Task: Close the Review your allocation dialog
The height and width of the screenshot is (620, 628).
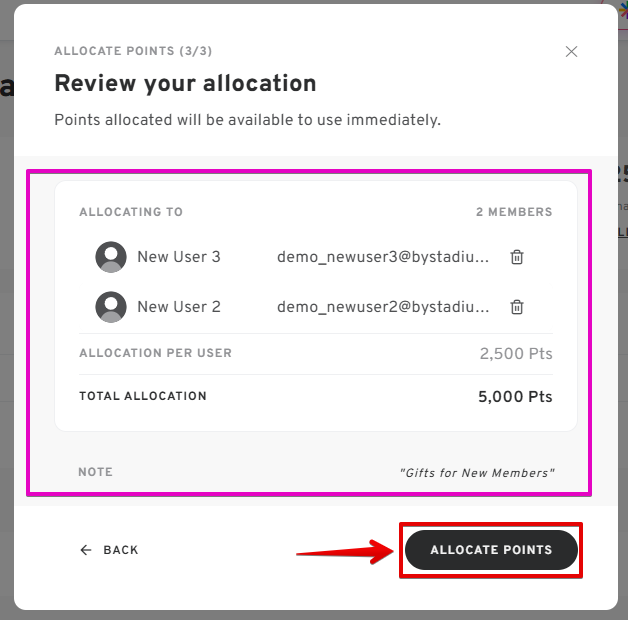Action: coord(571,52)
